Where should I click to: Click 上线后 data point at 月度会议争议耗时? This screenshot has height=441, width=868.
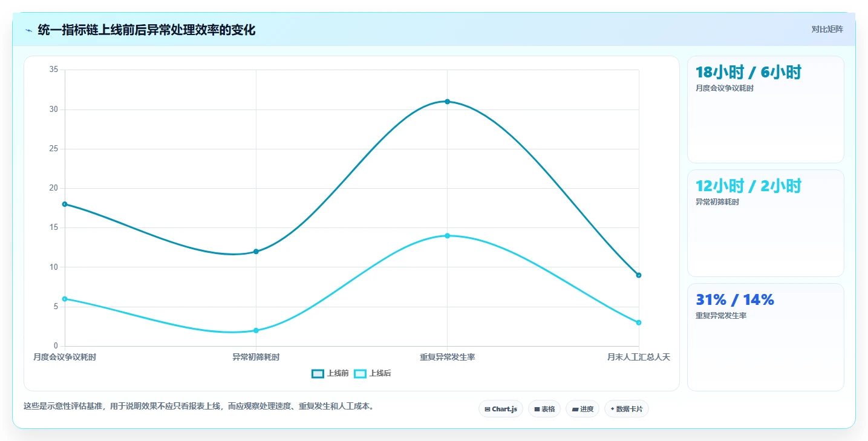point(65,299)
